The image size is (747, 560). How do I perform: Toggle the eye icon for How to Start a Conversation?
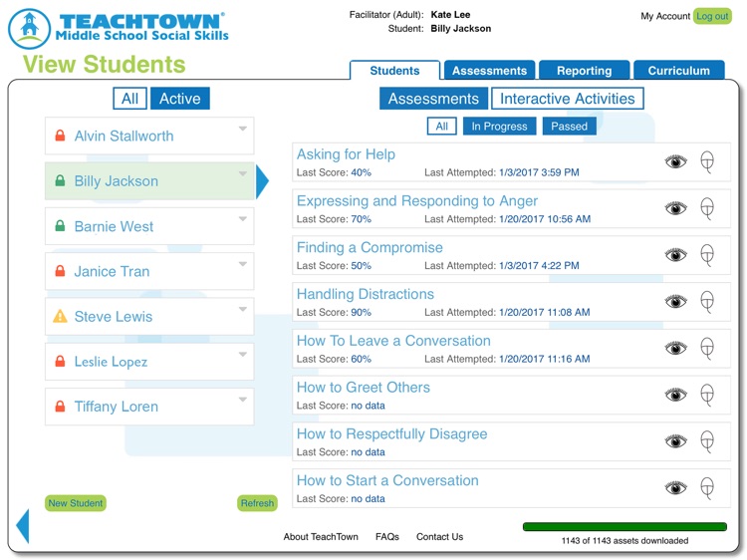(675, 488)
